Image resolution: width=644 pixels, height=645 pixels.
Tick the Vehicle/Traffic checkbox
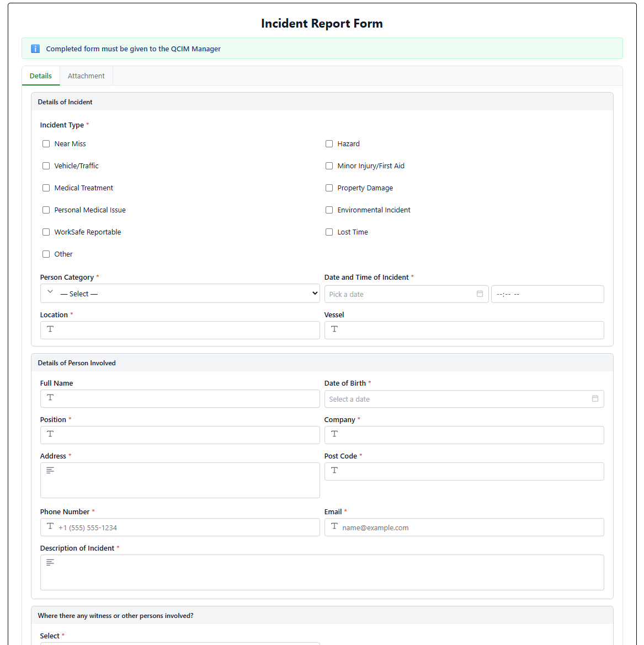click(46, 166)
